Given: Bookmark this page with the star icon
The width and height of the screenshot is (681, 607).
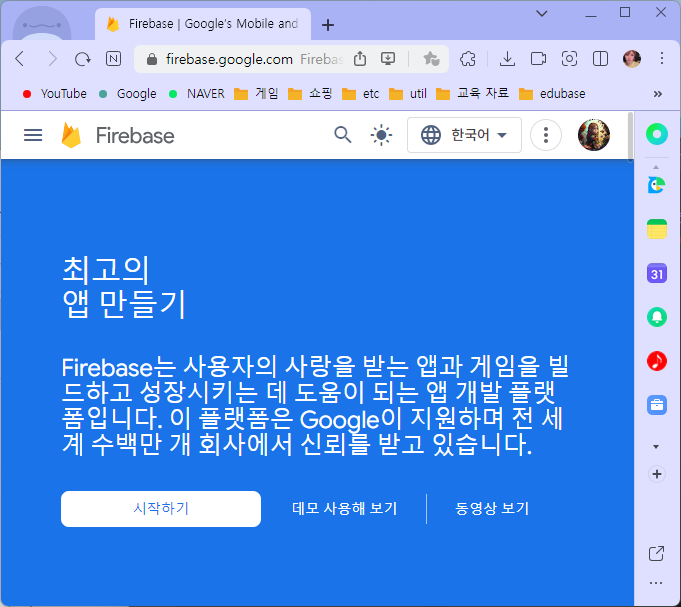Looking at the screenshot, I should (x=431, y=59).
